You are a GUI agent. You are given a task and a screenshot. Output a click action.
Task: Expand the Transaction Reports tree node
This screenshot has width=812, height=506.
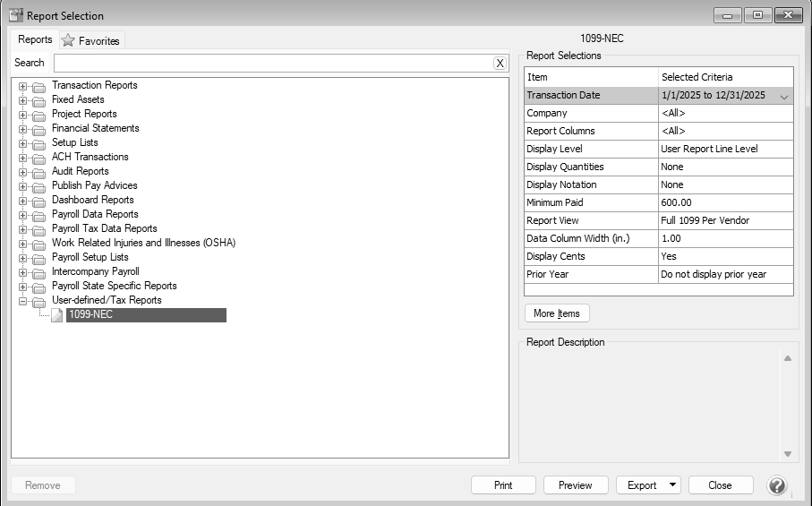[x=22, y=86]
